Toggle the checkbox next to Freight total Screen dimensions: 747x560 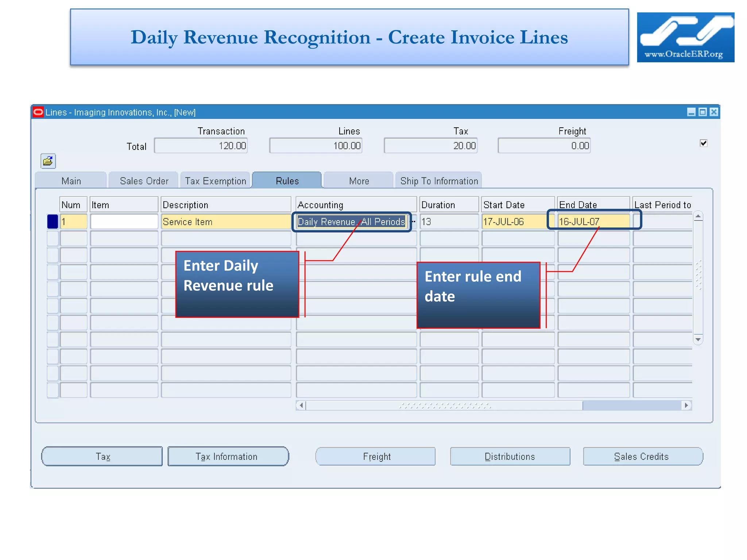pyautogui.click(x=704, y=143)
